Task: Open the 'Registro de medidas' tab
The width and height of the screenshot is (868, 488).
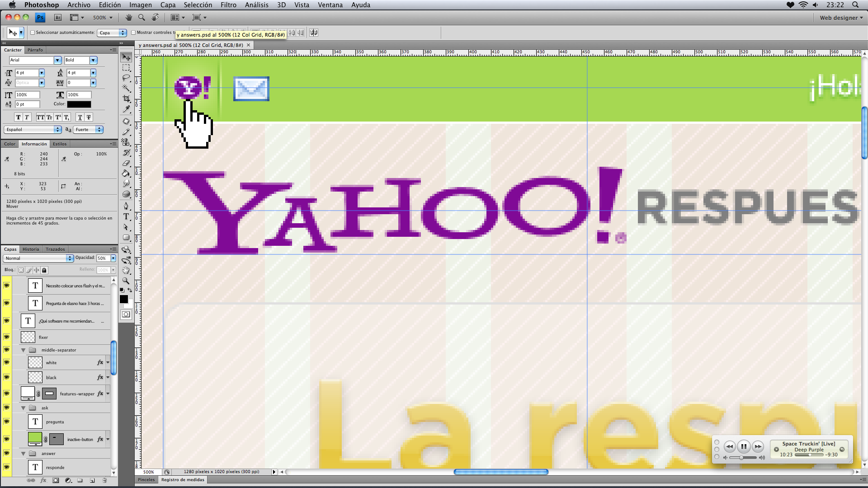Action: click(183, 480)
